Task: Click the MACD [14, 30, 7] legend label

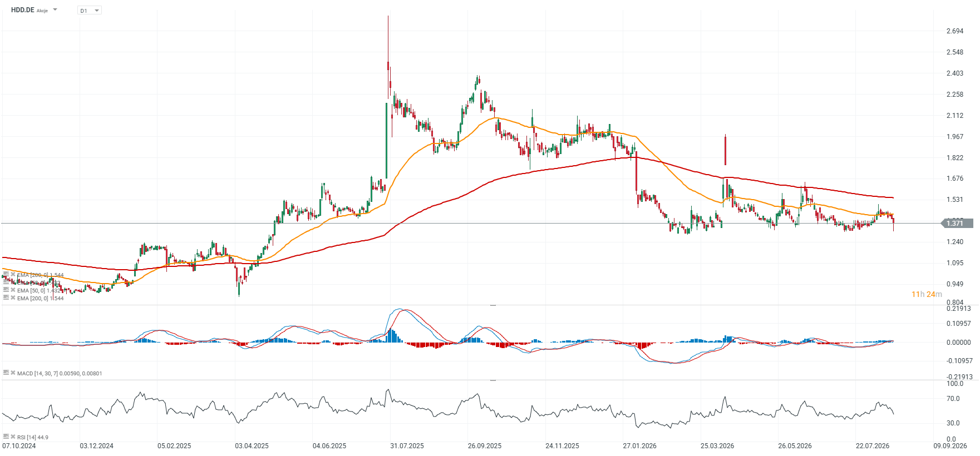Action: (x=60, y=373)
